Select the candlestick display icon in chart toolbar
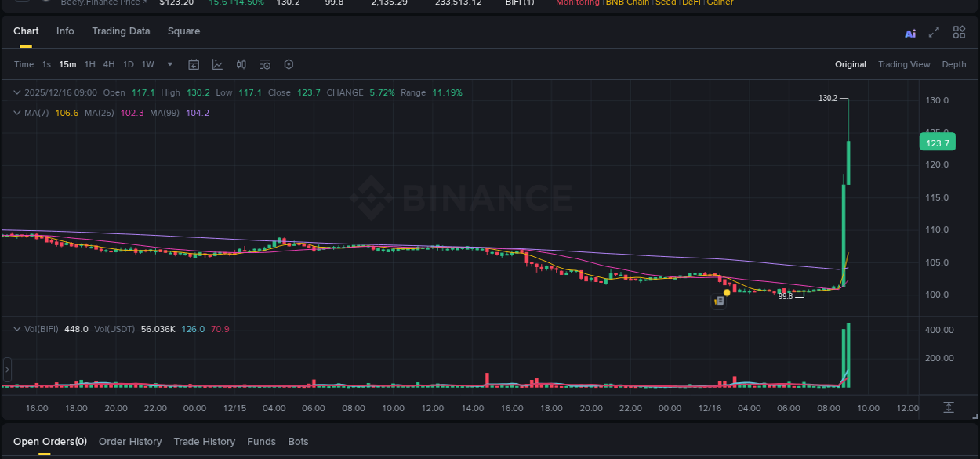 click(x=241, y=64)
